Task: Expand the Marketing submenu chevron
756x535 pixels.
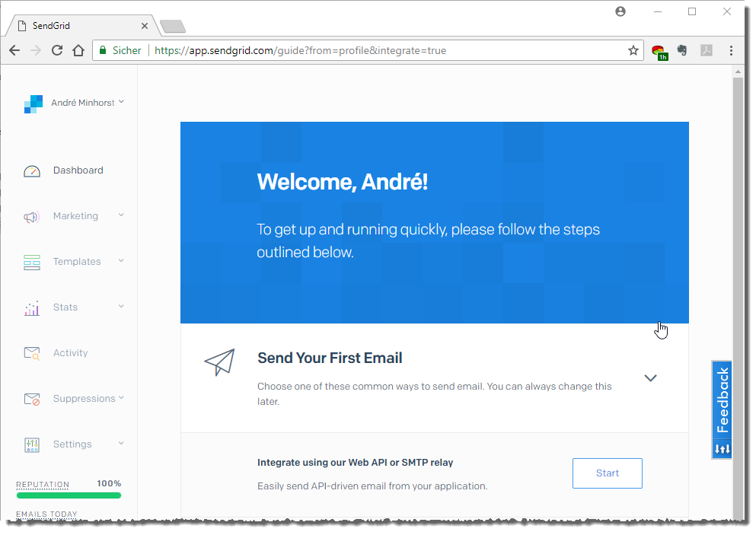Action: pos(121,215)
